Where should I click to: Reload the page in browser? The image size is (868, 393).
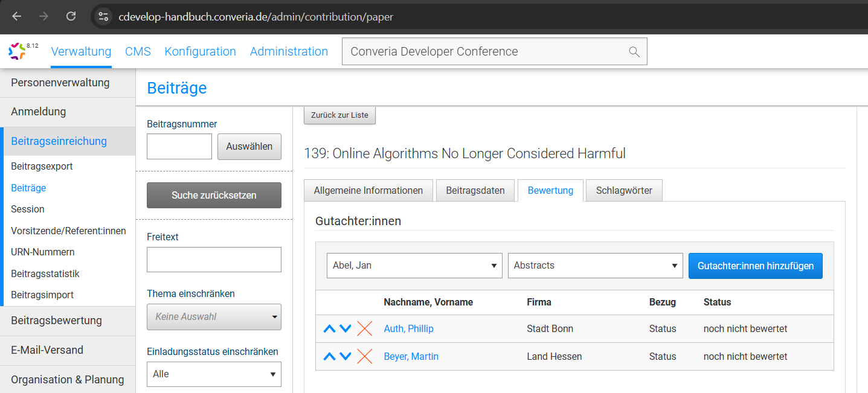[71, 16]
